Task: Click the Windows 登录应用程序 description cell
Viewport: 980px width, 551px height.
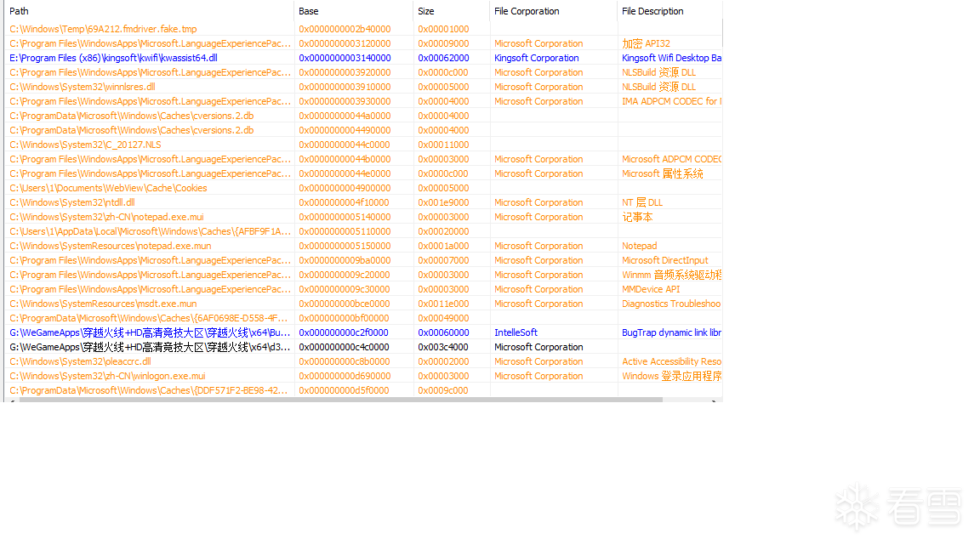Action: 672,376
